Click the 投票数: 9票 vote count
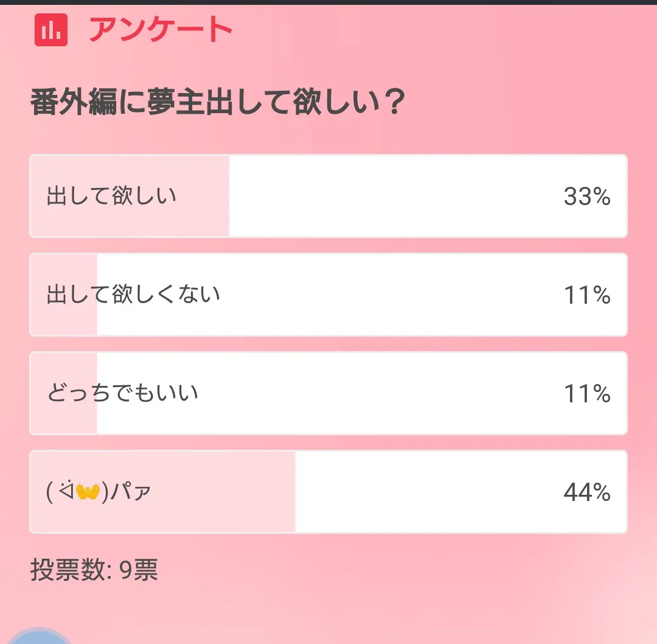Screen dimensions: 657x644 94,570
